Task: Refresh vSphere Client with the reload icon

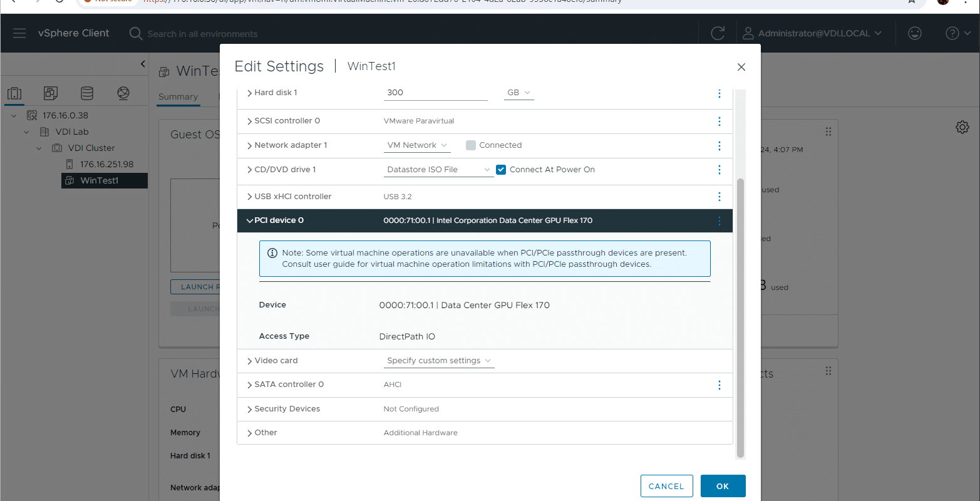Action: pyautogui.click(x=718, y=33)
